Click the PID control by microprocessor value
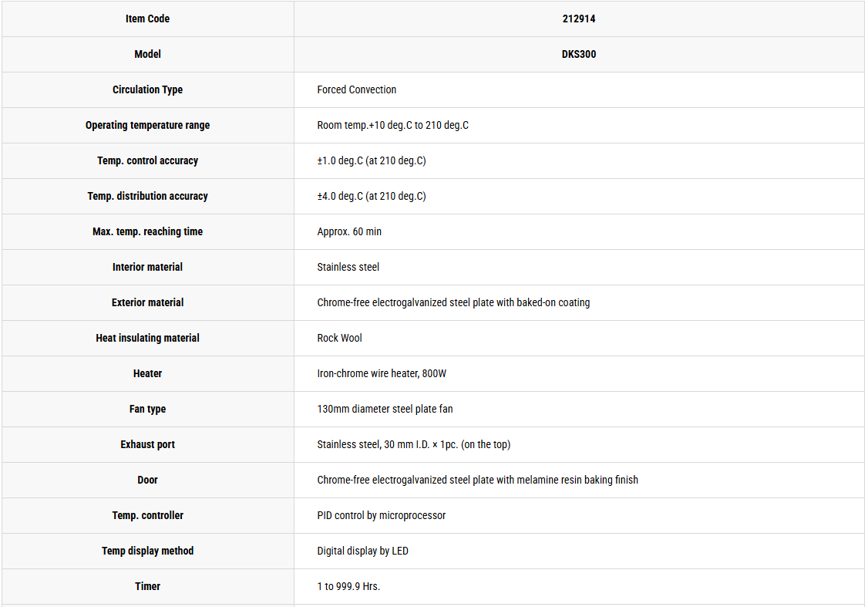Viewport: 868px width, 607px height. coord(381,515)
